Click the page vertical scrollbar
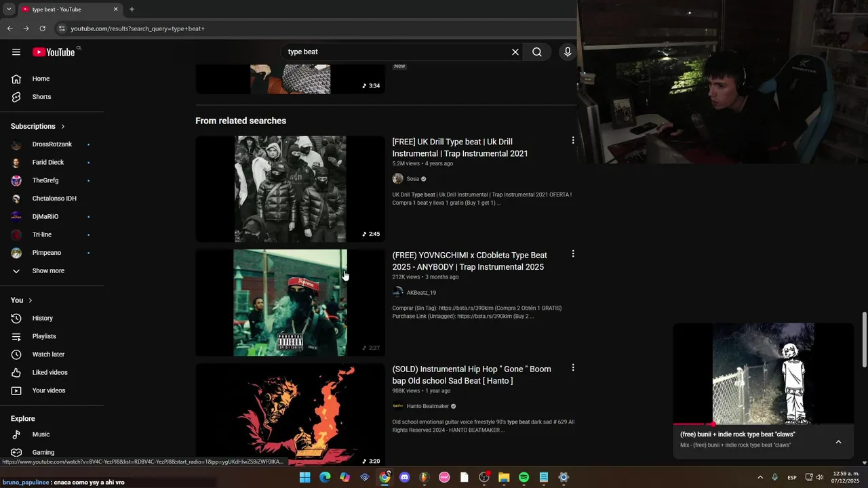This screenshot has width=868, height=488. [864, 340]
